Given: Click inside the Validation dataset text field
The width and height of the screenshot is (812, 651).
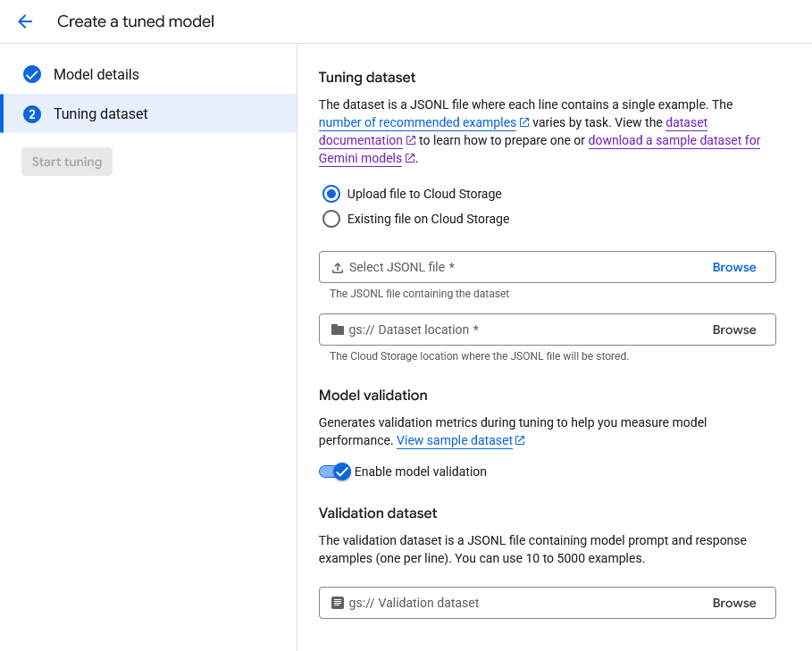Looking at the screenshot, I should (518, 603).
